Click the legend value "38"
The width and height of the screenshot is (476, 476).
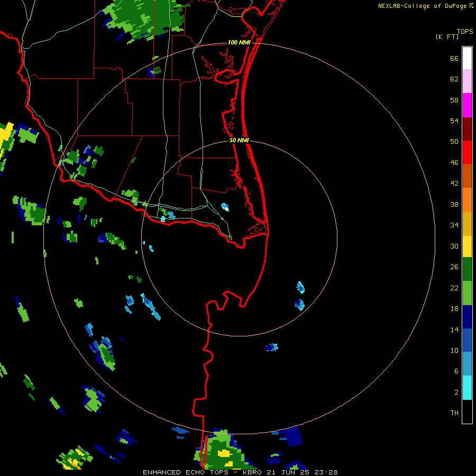click(454, 205)
